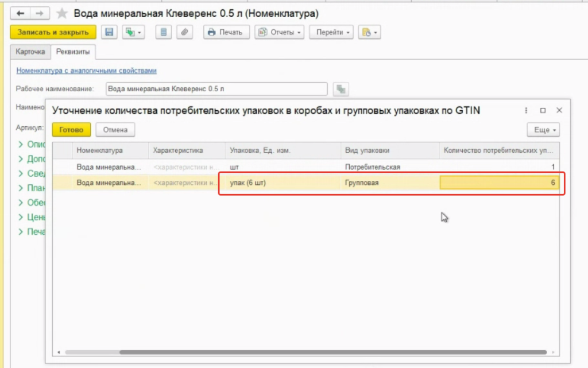Expand the Перейти dropdown
Viewport: 588px width, 368px height.
pyautogui.click(x=332, y=33)
